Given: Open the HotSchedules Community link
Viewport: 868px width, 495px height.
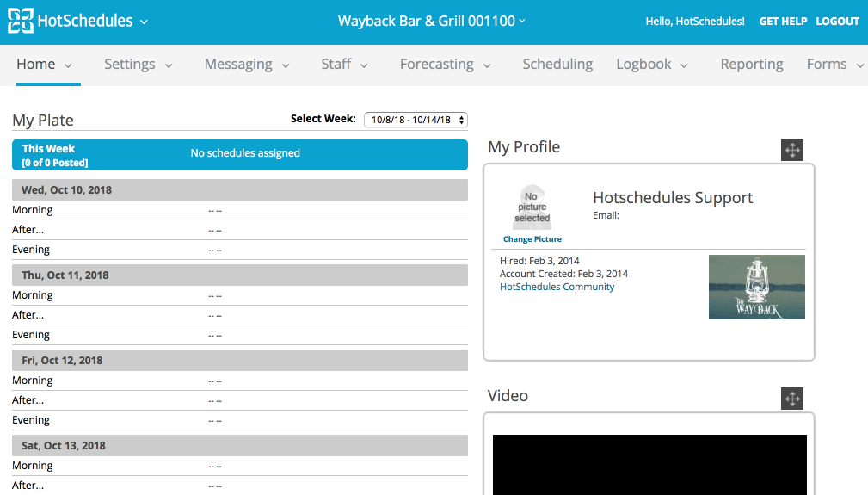Looking at the screenshot, I should pyautogui.click(x=557, y=287).
